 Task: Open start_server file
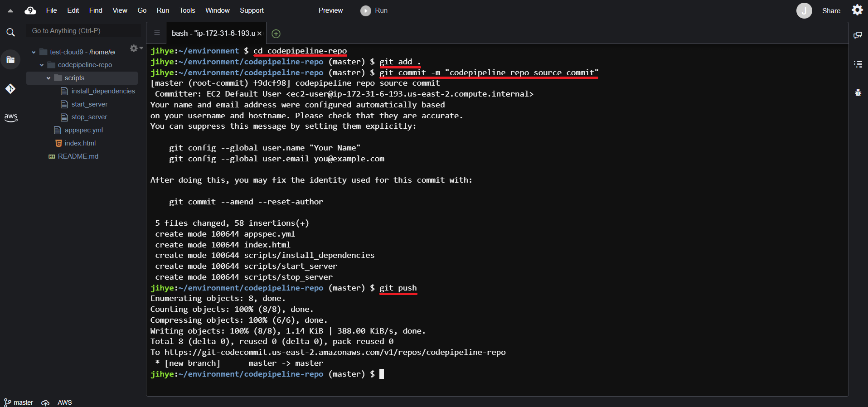[x=89, y=104]
